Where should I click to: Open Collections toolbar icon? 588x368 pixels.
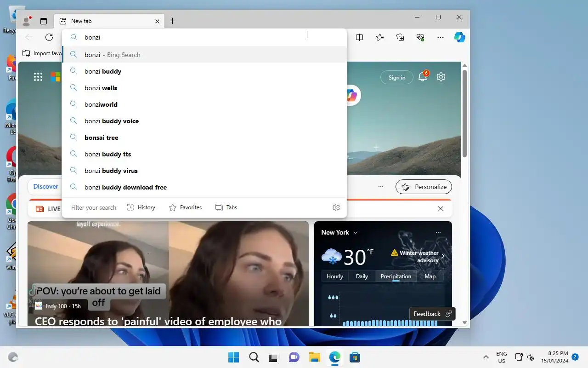(x=400, y=37)
